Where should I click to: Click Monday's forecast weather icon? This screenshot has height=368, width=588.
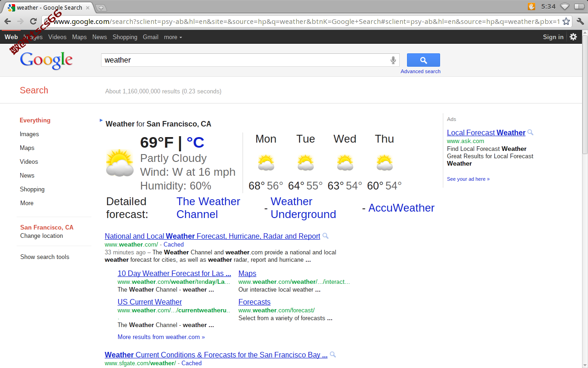tap(266, 162)
